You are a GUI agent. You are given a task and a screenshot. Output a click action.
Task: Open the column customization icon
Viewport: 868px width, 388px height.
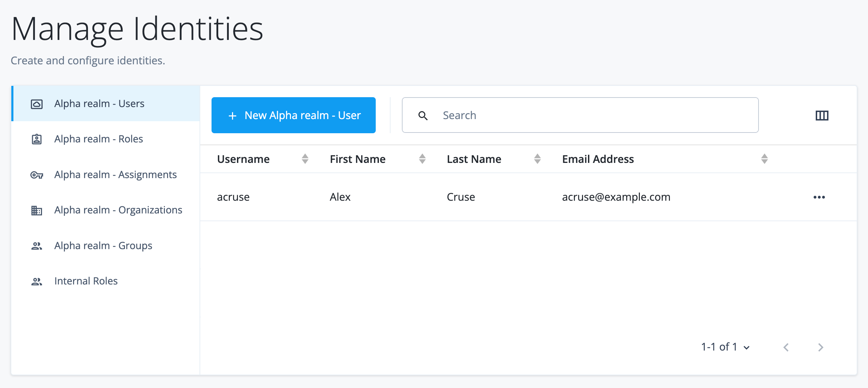tap(821, 115)
